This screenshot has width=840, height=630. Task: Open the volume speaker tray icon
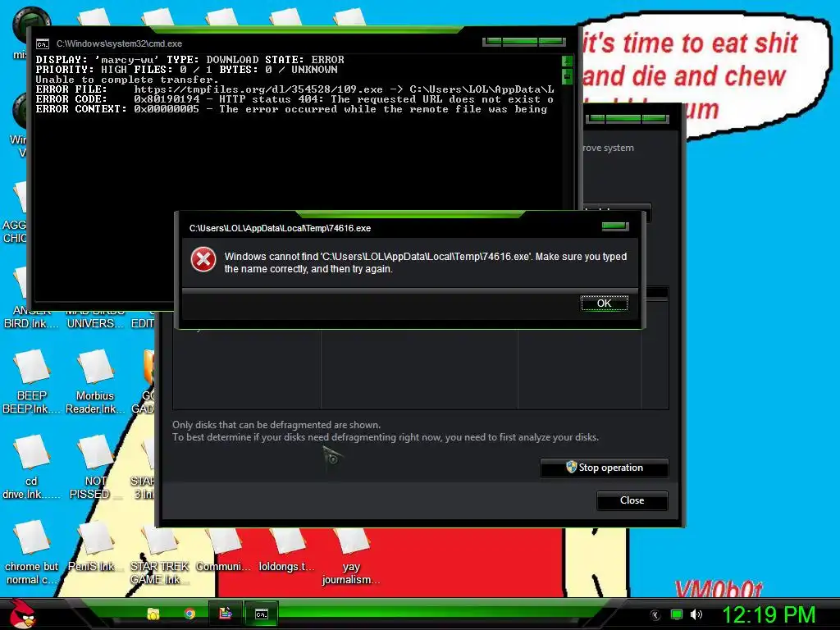(696, 615)
